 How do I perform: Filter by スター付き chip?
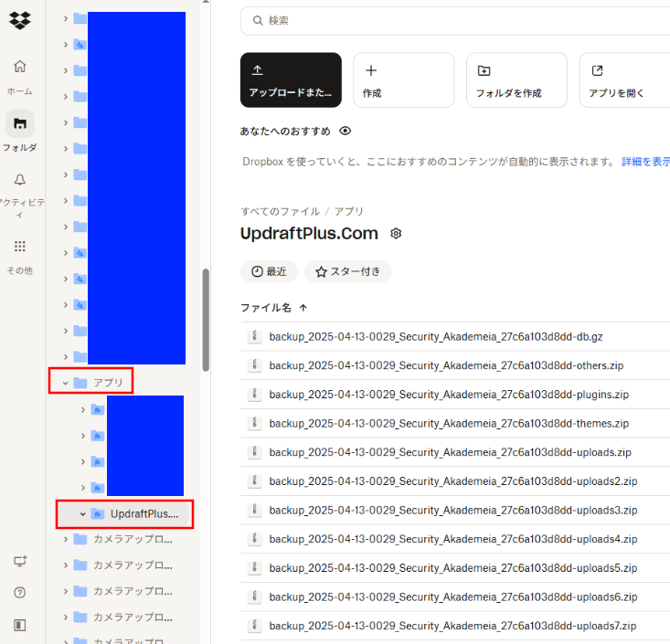[x=348, y=271]
